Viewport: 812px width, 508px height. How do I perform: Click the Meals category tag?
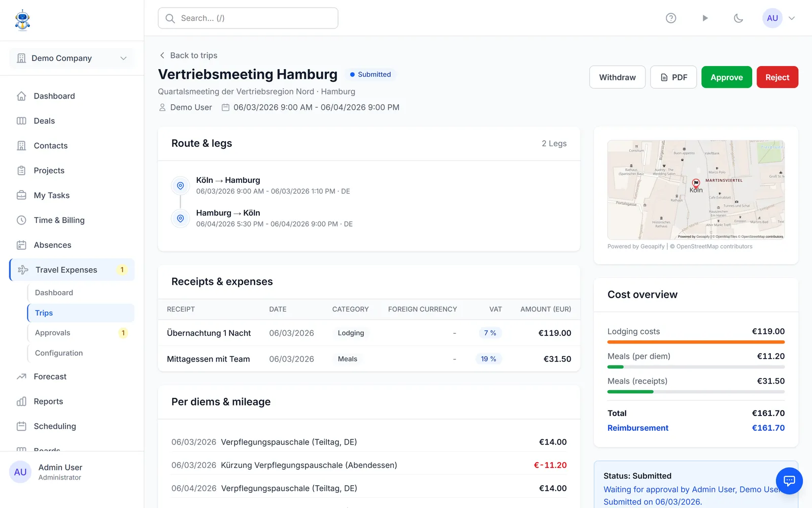(x=348, y=359)
